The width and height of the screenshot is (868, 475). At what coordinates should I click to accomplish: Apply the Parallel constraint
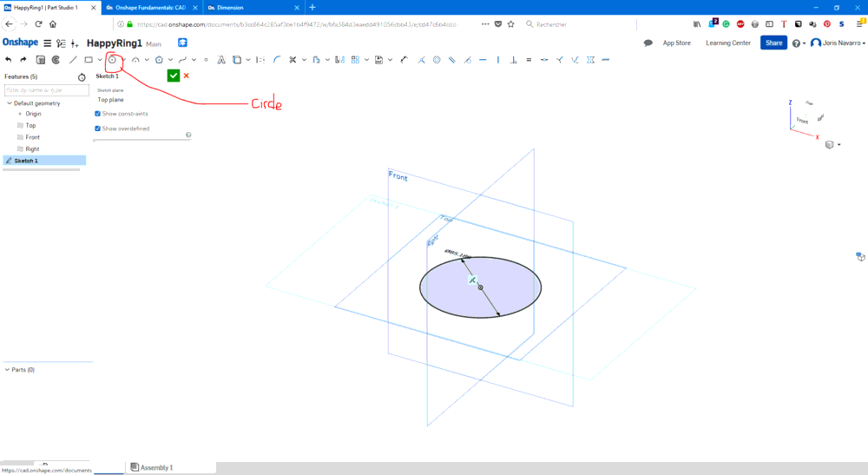(452, 60)
